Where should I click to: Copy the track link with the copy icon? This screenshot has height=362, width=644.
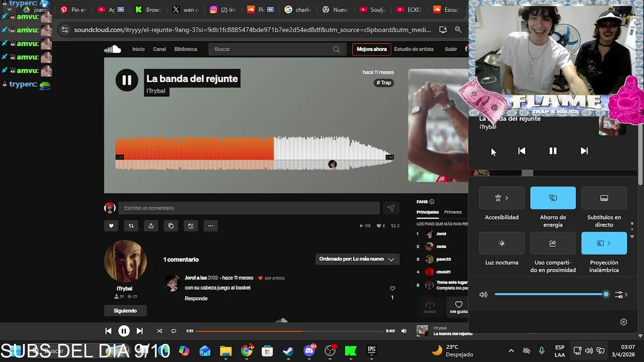click(171, 226)
